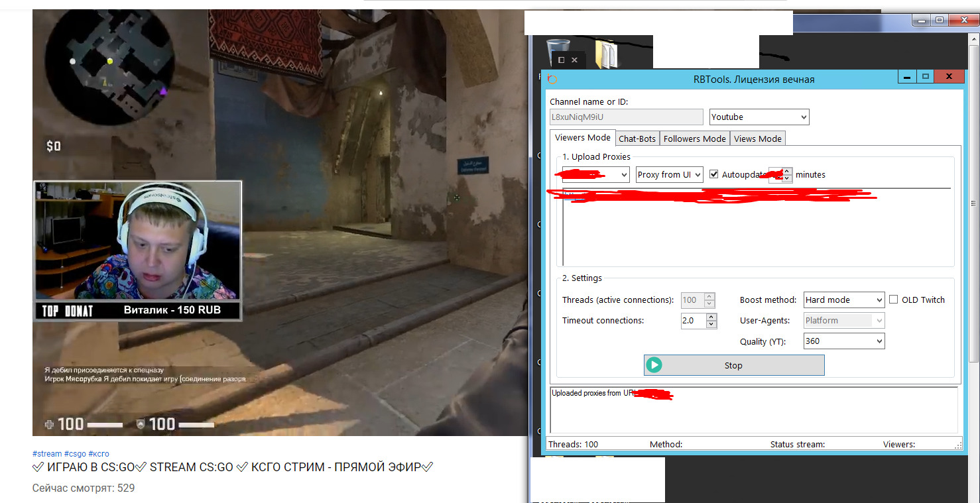Click the Channel name or ID field

pos(626,117)
